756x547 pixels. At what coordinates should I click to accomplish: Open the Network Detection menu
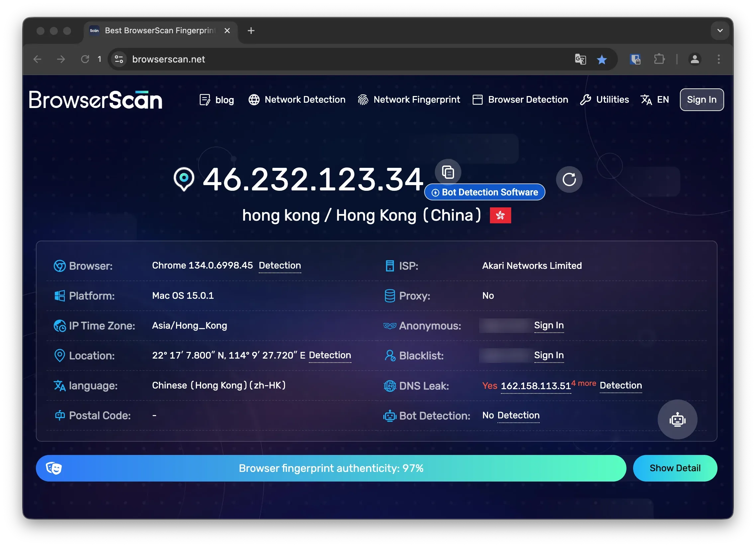click(x=297, y=100)
